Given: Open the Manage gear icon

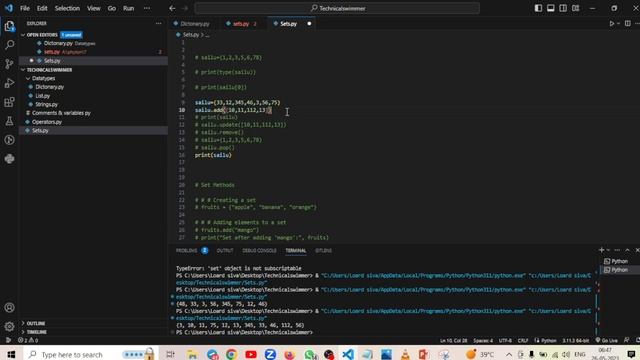Looking at the screenshot, I should (9, 327).
